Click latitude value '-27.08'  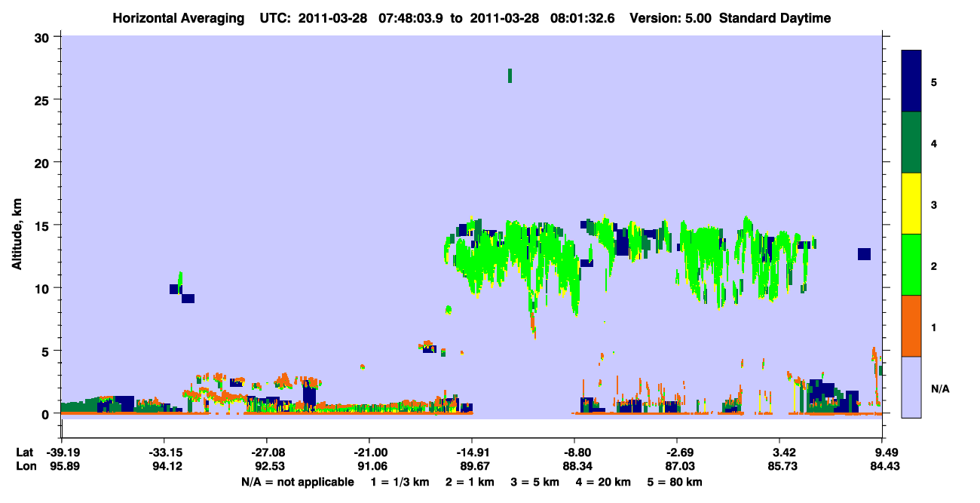266,452
